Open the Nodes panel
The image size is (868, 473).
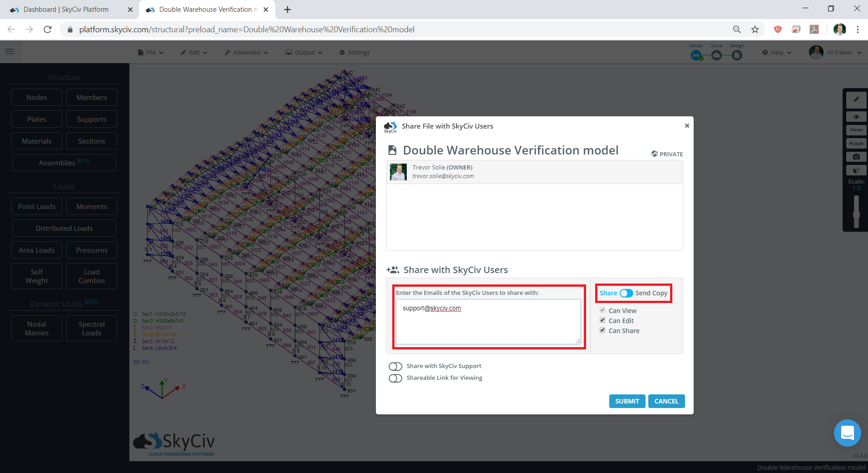click(37, 97)
